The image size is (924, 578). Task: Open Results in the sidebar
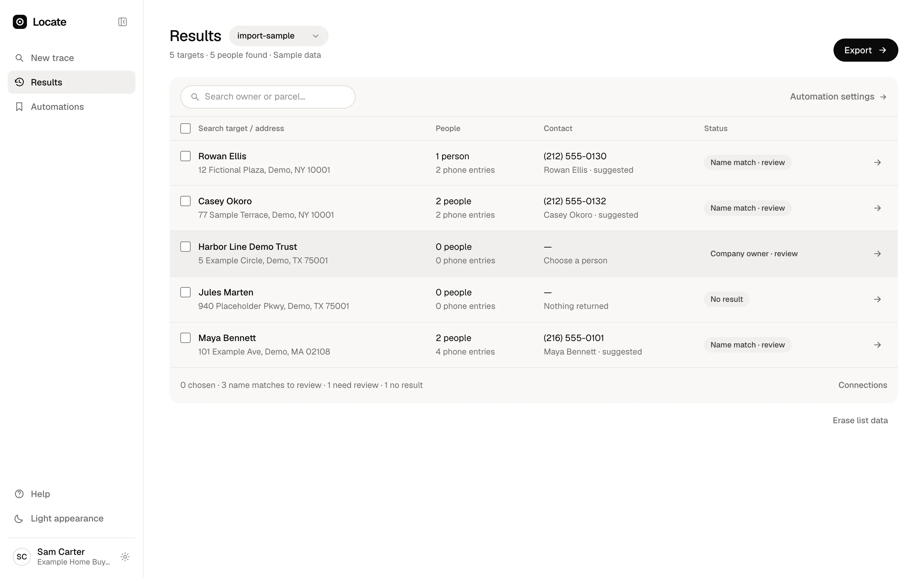click(72, 82)
